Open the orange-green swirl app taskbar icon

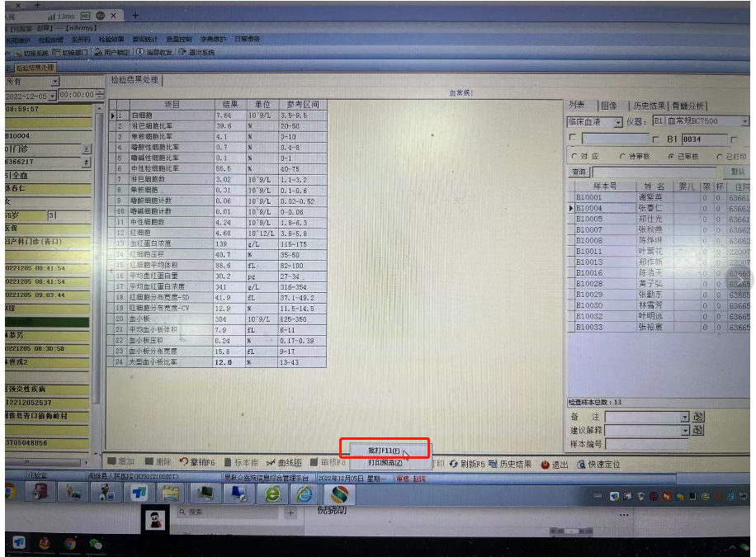[x=339, y=494]
